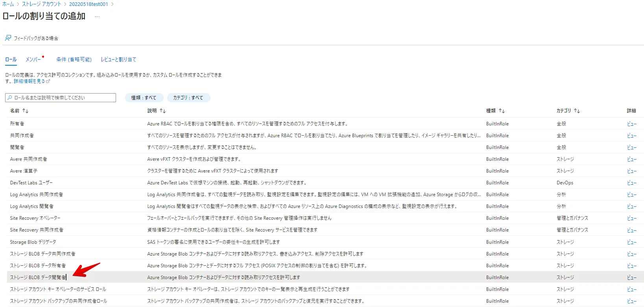This screenshot has height=307, width=644.
Task: Open ビュー for アカウント キー オペレーター row
Action: pos(631,289)
